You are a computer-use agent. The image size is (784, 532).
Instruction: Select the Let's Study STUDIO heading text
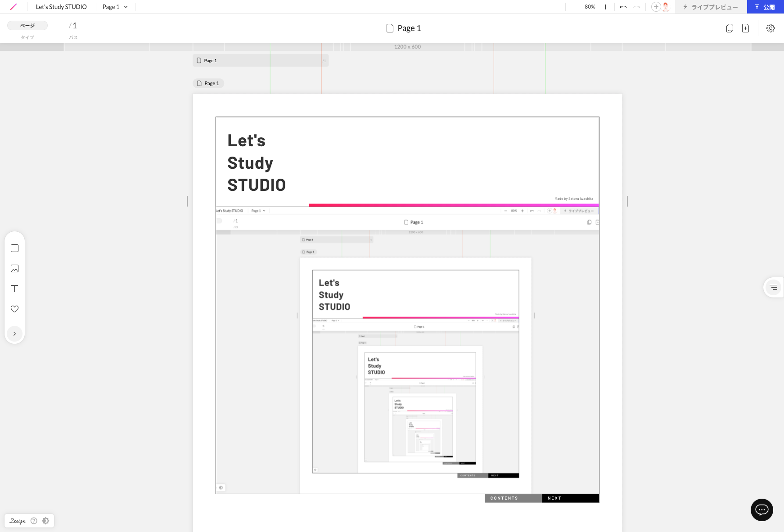pyautogui.click(x=256, y=163)
